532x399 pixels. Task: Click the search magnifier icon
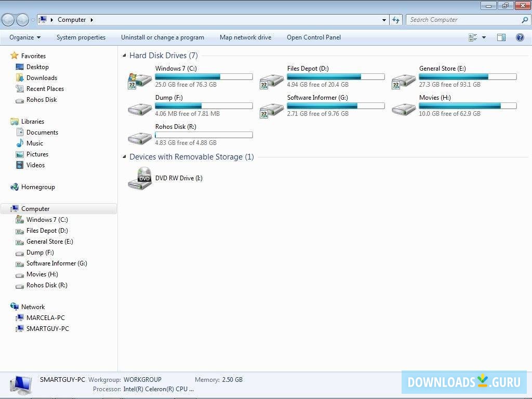pyautogui.click(x=525, y=20)
